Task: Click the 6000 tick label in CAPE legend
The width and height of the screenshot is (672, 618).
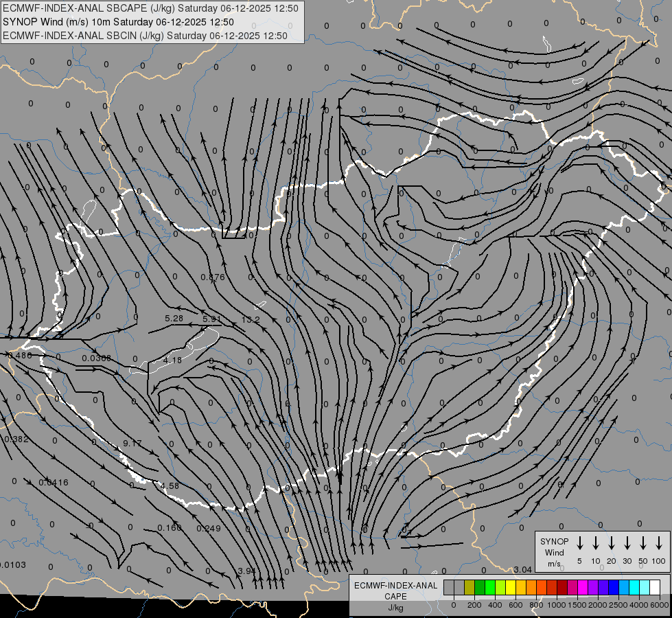Action: tap(660, 605)
